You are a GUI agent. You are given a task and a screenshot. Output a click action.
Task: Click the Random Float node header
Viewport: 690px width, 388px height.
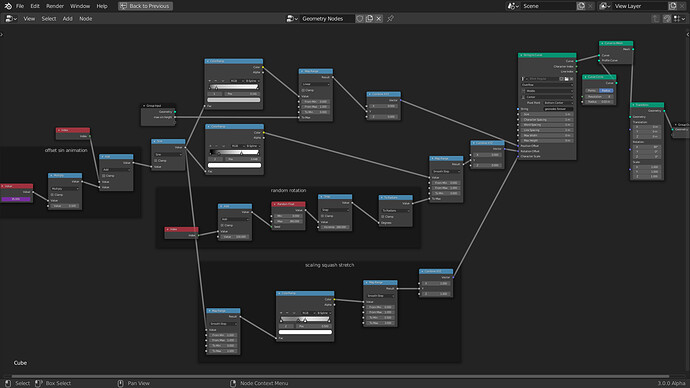click(x=288, y=204)
